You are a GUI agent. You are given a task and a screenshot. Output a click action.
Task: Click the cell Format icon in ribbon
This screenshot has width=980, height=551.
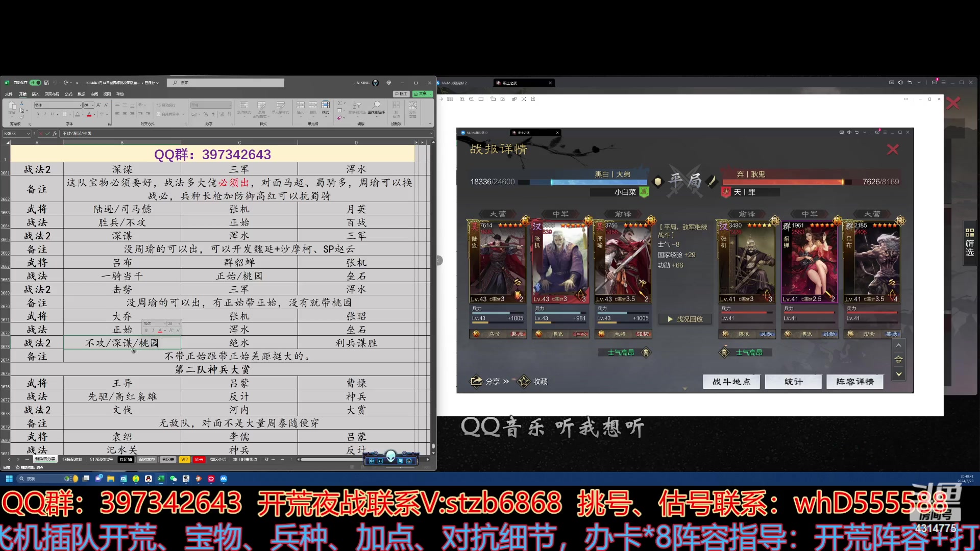tap(326, 106)
